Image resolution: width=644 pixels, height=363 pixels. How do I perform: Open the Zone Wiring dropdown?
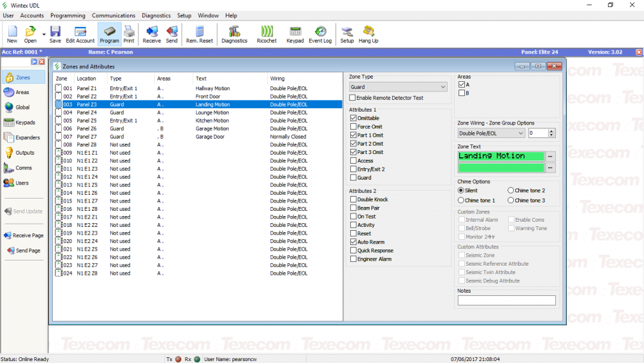520,133
